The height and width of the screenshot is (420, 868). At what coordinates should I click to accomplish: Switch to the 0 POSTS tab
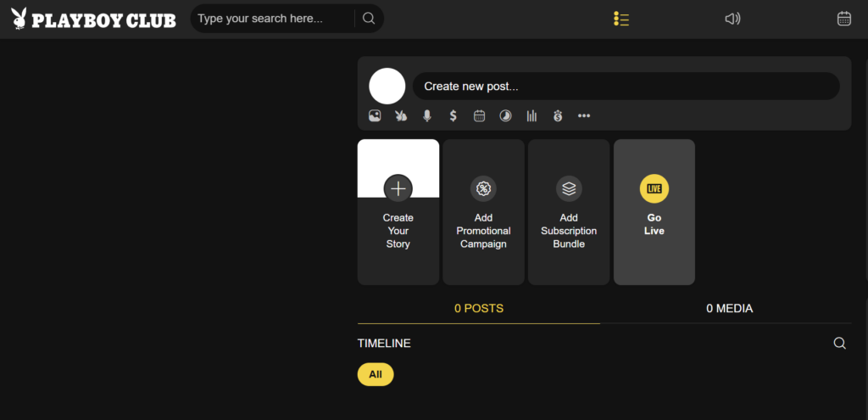[479, 309]
